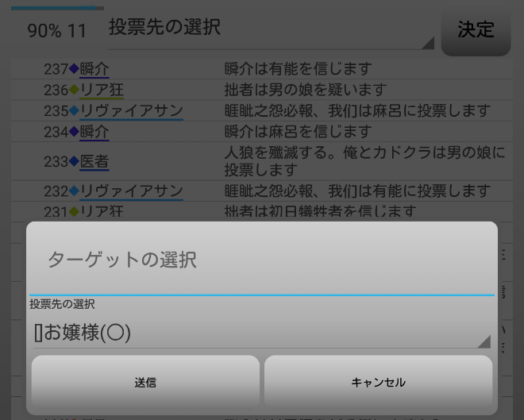Open player link リア狂 in post 236
Viewport: 524px width, 420px height.
[102, 90]
